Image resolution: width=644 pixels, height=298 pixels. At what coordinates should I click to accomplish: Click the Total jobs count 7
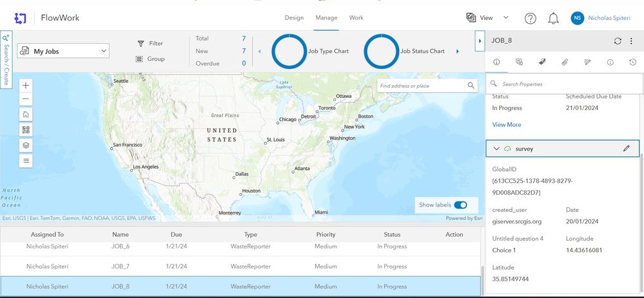click(244, 39)
